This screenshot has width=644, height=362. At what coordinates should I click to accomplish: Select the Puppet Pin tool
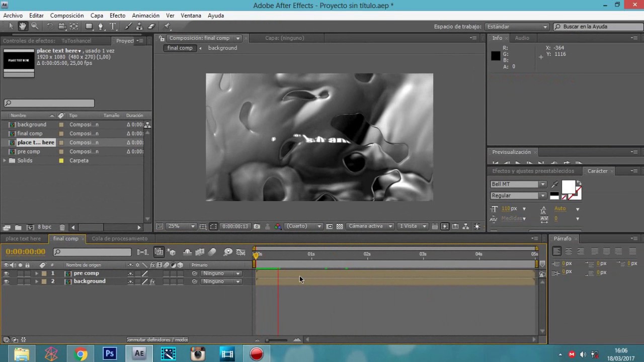click(168, 26)
